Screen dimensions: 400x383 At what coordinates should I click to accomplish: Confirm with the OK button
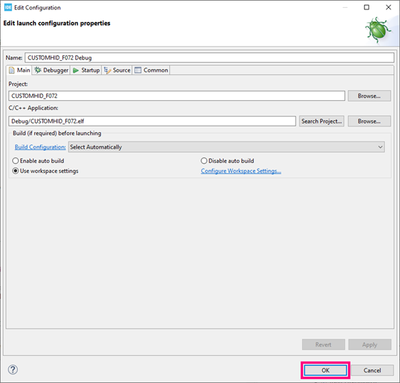click(x=325, y=370)
